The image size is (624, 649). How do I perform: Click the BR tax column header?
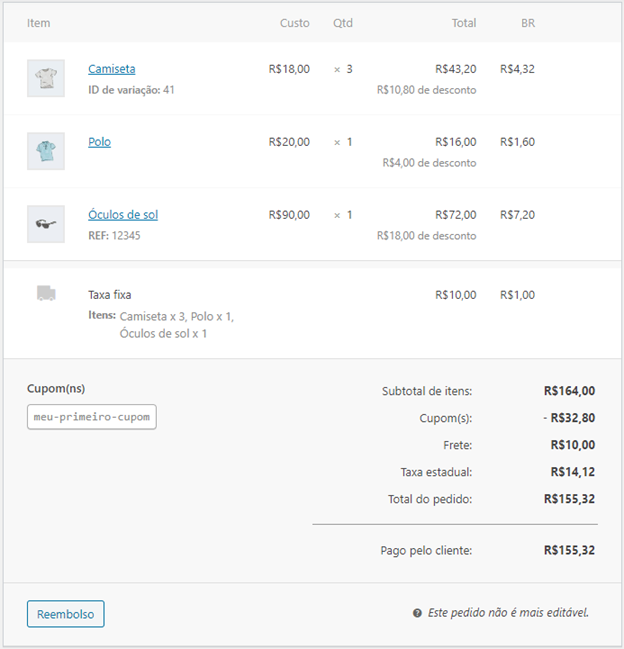coord(528,23)
